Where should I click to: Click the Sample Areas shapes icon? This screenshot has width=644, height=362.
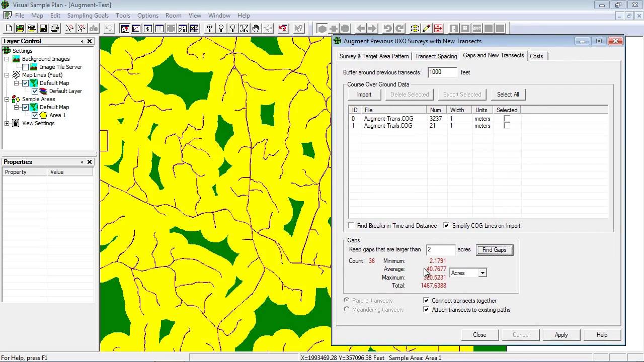click(x=16, y=99)
